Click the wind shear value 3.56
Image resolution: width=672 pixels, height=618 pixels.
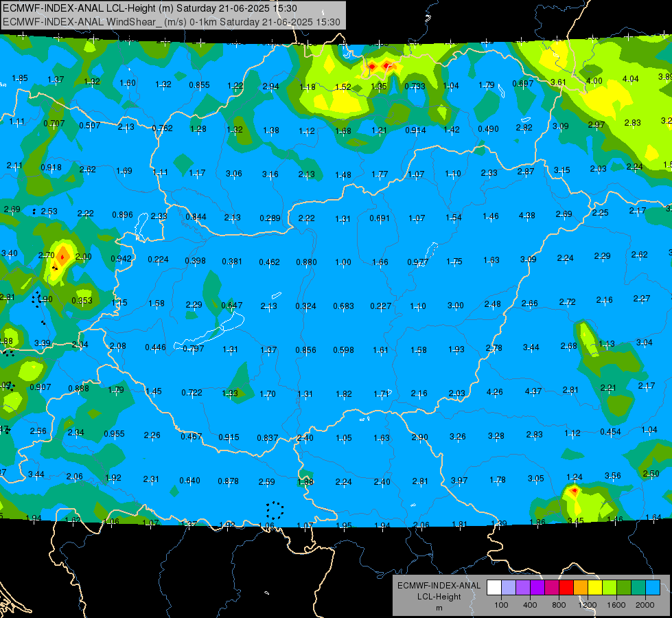pos(612,475)
